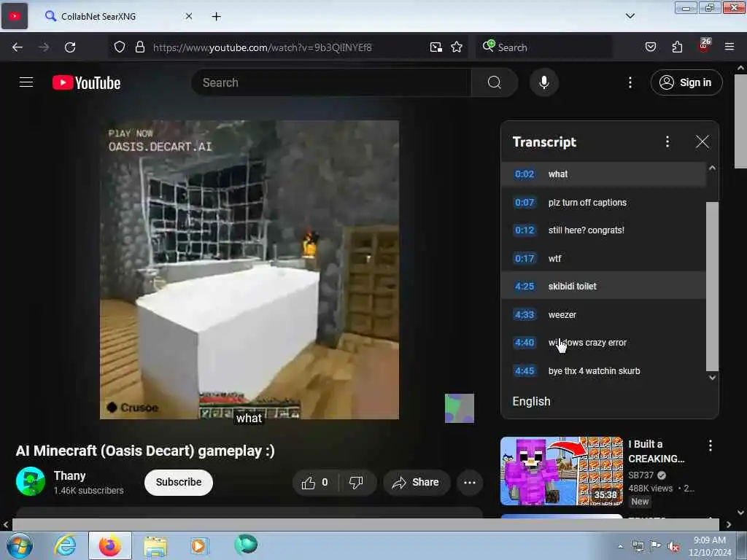Launch Internet Explorer from taskbar

[x=65, y=545]
